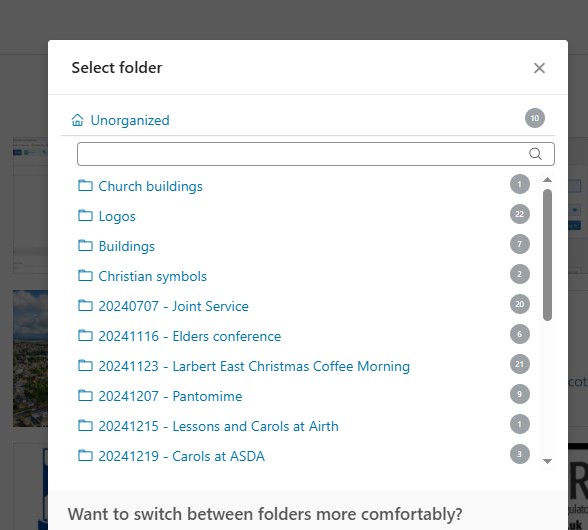
Task: Click the folder icon beside Christian symbols
Action: pyautogui.click(x=85, y=276)
